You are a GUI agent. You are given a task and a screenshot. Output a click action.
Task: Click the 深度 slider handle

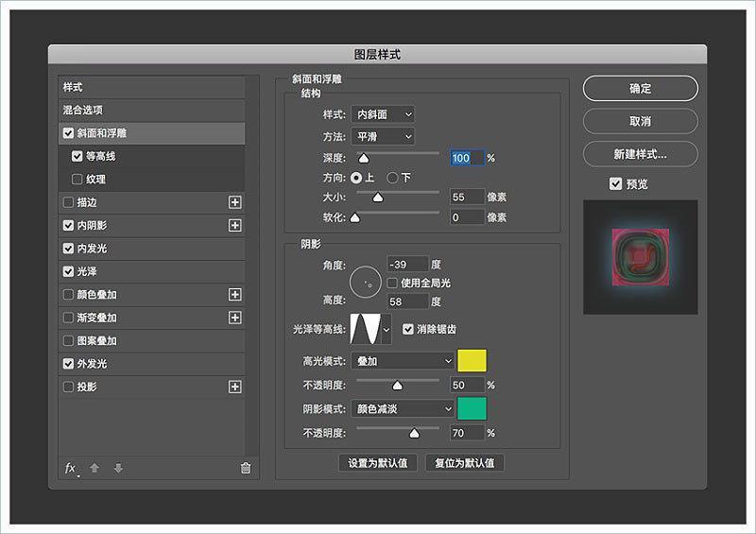(364, 158)
